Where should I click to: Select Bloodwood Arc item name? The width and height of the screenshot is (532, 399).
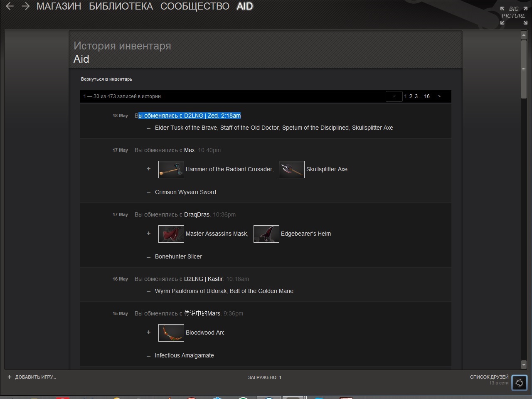click(205, 332)
